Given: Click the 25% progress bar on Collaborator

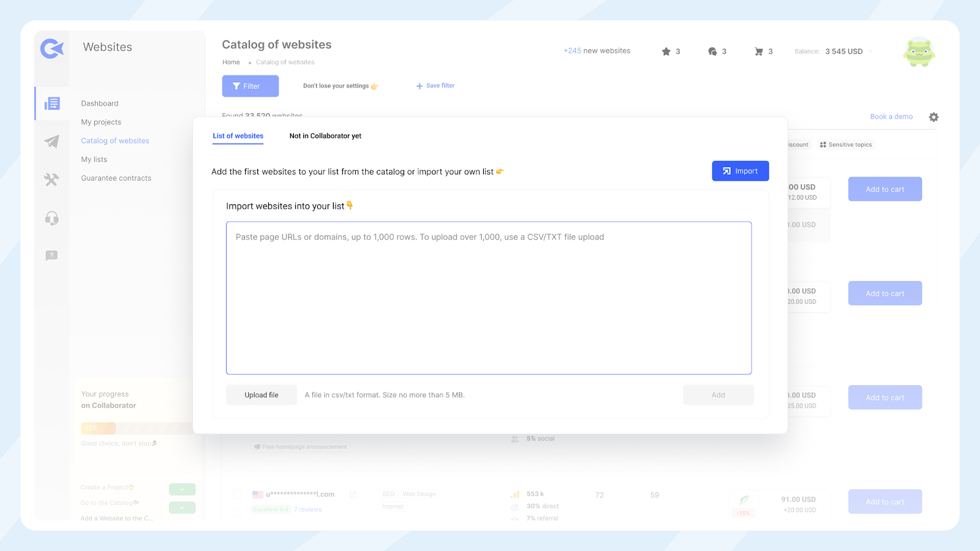Looking at the screenshot, I should (x=98, y=428).
